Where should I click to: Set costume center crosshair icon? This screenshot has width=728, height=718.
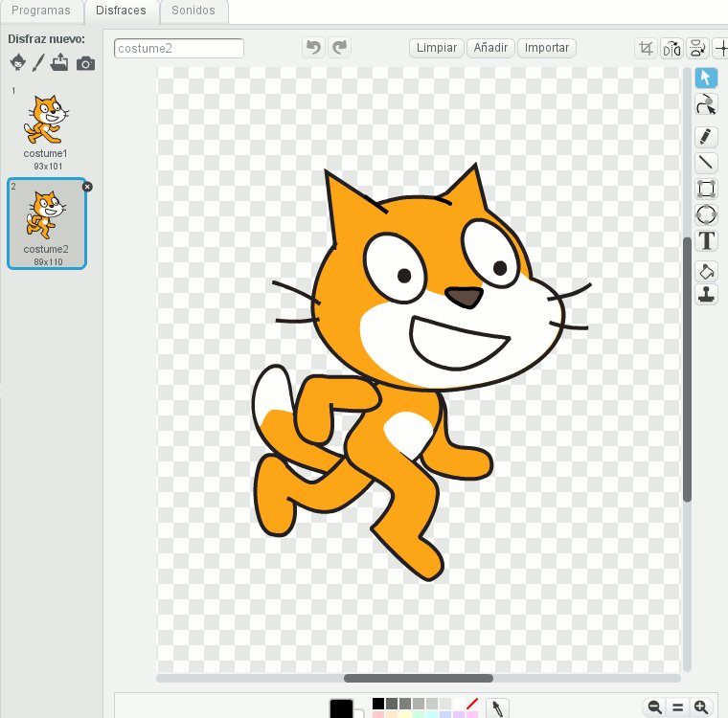pos(720,48)
